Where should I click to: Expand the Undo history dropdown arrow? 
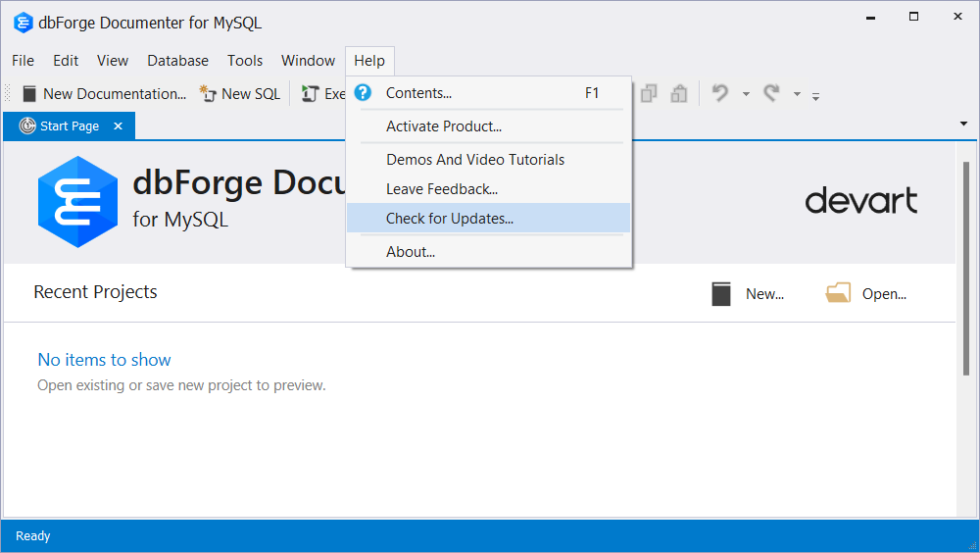click(x=746, y=94)
